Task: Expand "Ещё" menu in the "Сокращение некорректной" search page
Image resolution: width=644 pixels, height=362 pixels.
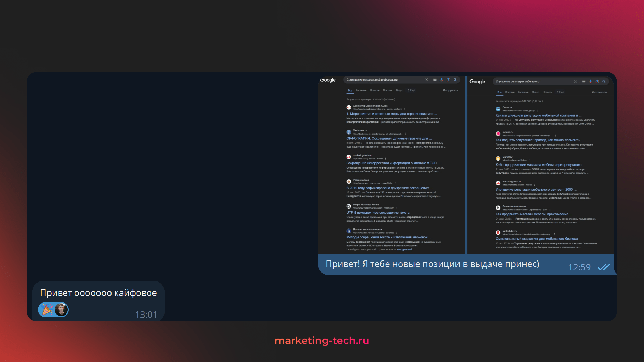Action: pyautogui.click(x=412, y=90)
